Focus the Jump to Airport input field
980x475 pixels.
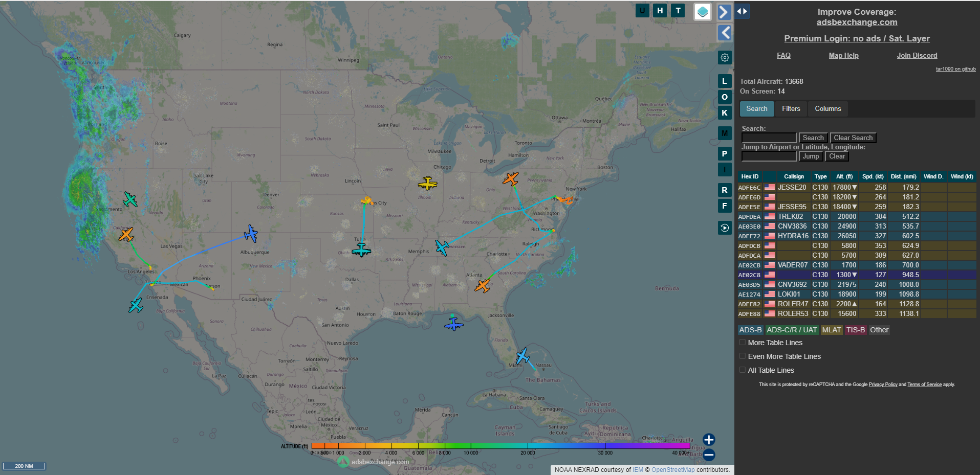769,156
